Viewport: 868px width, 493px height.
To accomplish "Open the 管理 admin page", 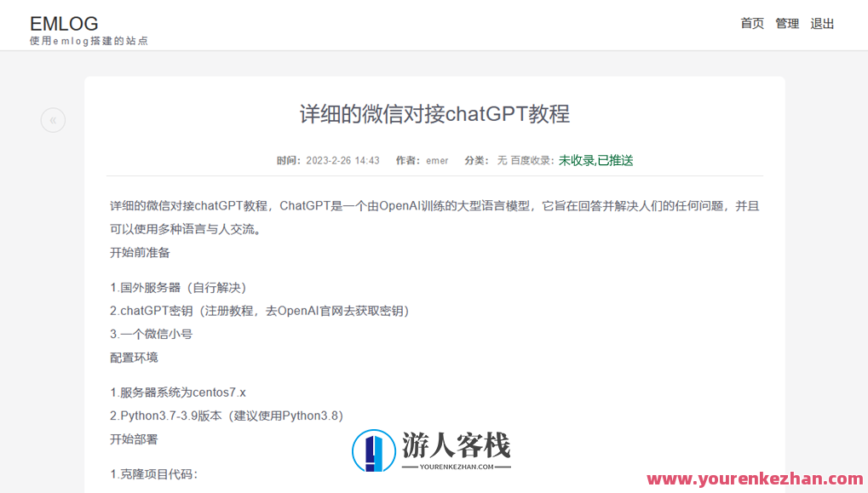I will tap(786, 23).
